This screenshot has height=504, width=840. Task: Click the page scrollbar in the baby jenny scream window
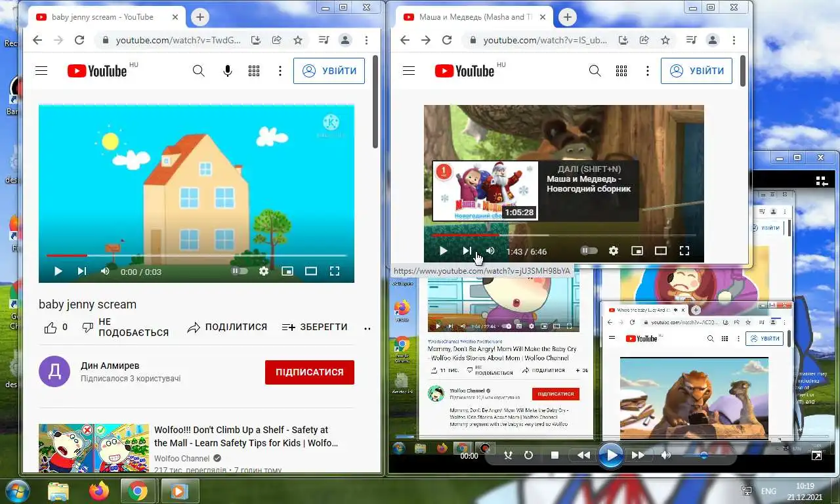pos(375,102)
